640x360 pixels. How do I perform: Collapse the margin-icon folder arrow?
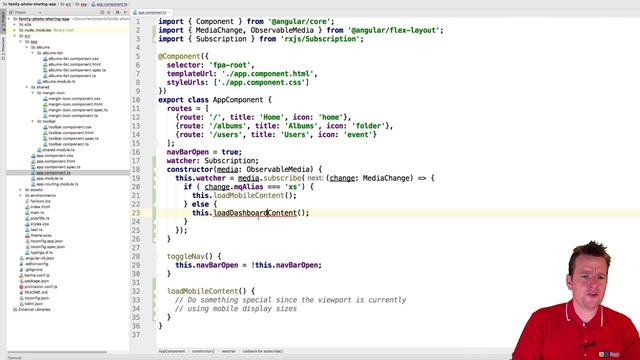click(x=33, y=93)
